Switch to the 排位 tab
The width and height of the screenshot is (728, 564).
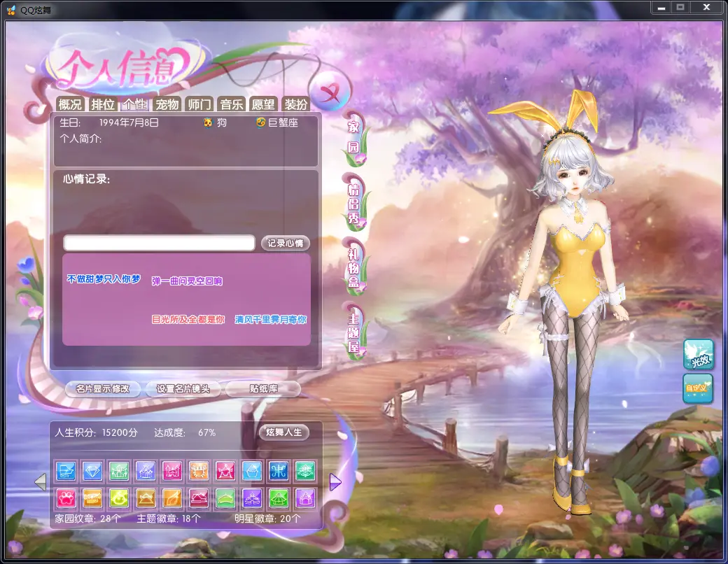click(103, 104)
